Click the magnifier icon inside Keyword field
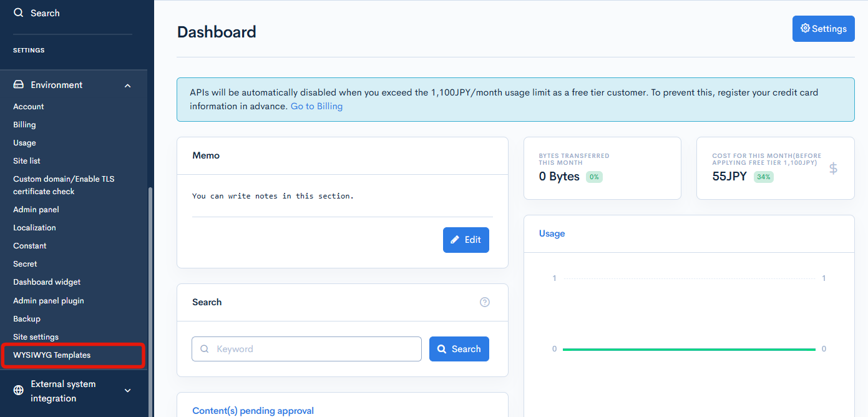The height and width of the screenshot is (417, 868). 205,349
